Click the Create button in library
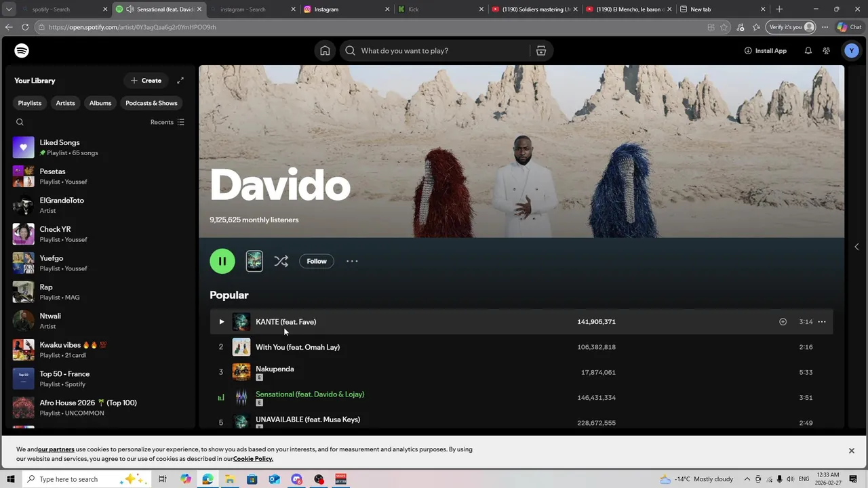The image size is (868, 488). 146,81
